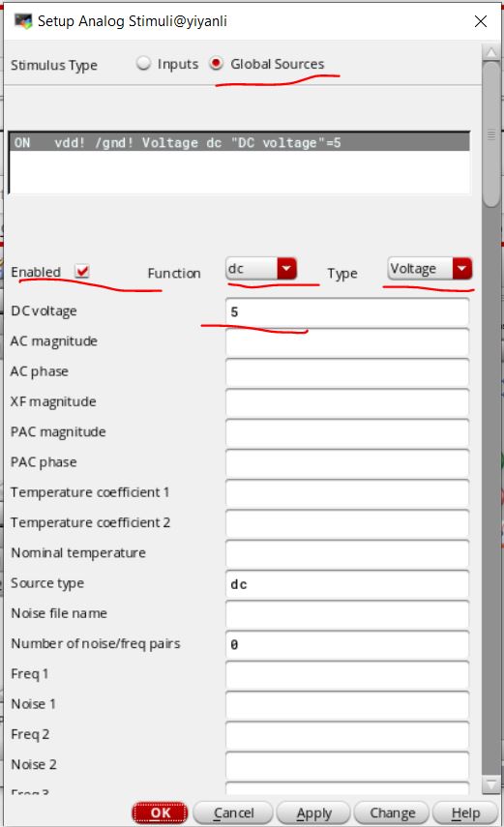Viewport: 504px width, 827px height.
Task: Close the Setup Analog Stimuli dialog
Action: [x=480, y=21]
